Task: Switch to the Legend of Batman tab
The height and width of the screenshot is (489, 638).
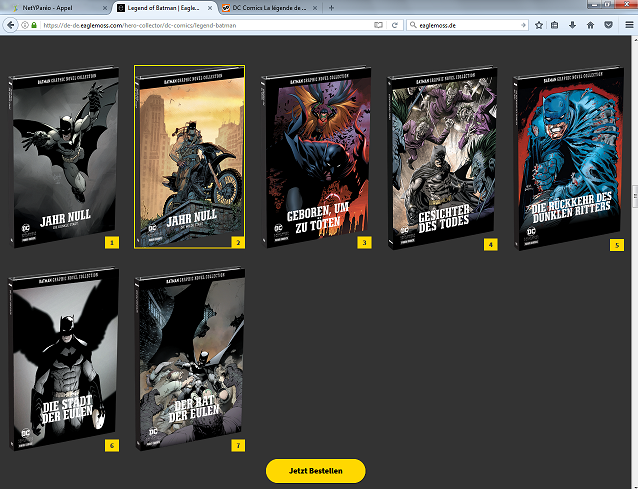Action: tap(163, 8)
